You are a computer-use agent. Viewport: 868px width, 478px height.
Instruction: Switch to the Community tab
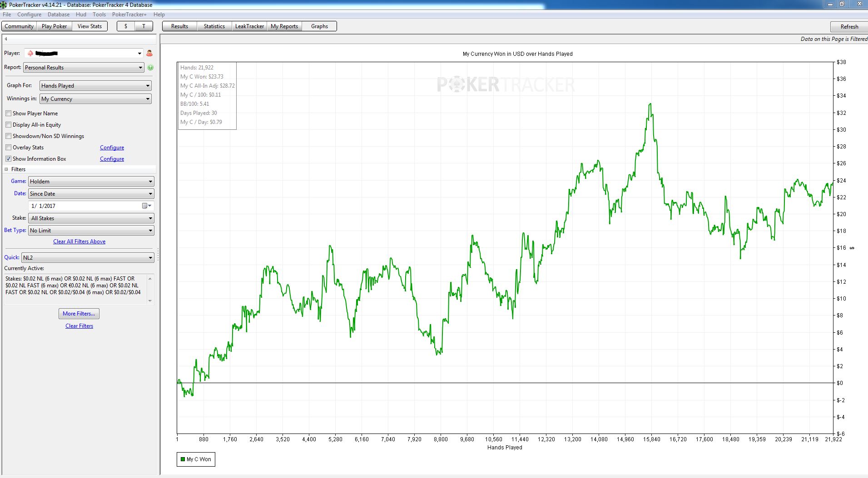tap(19, 26)
